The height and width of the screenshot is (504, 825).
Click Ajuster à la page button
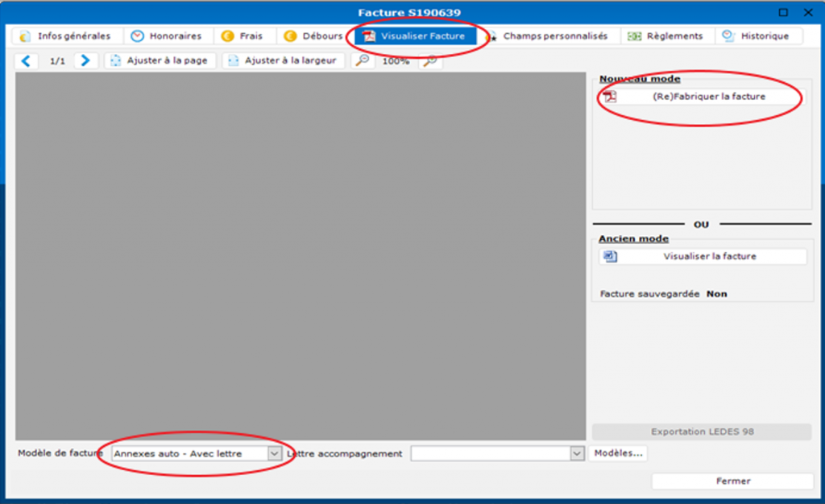(160, 60)
